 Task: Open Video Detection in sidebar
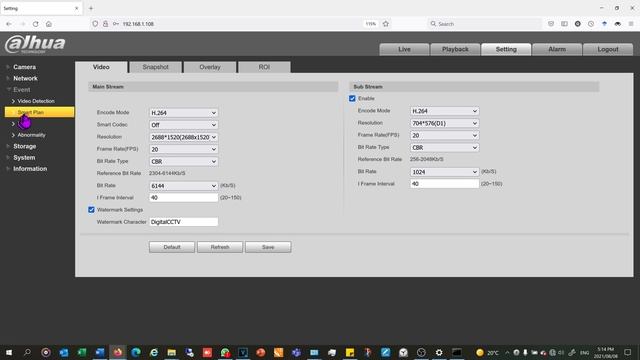click(36, 101)
